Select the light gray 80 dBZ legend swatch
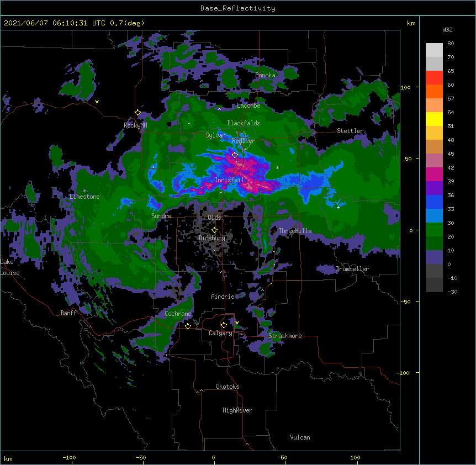This screenshot has height=465, width=476. tap(434, 50)
